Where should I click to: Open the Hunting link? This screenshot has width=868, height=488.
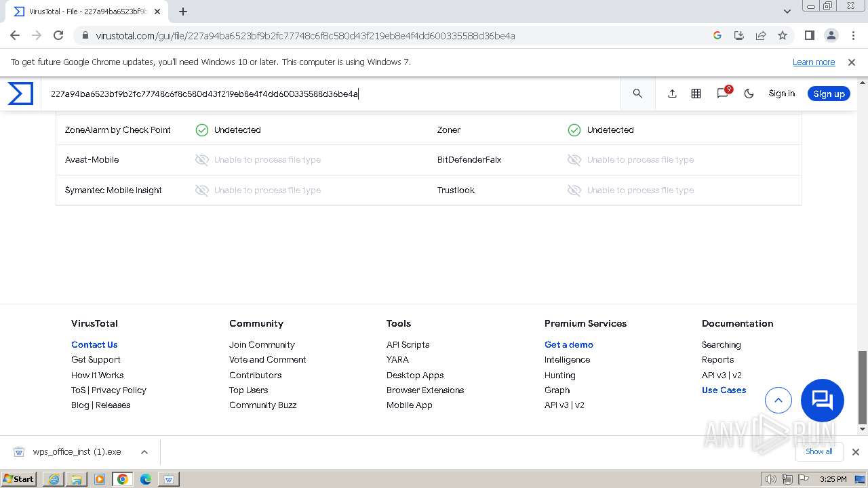(x=559, y=375)
